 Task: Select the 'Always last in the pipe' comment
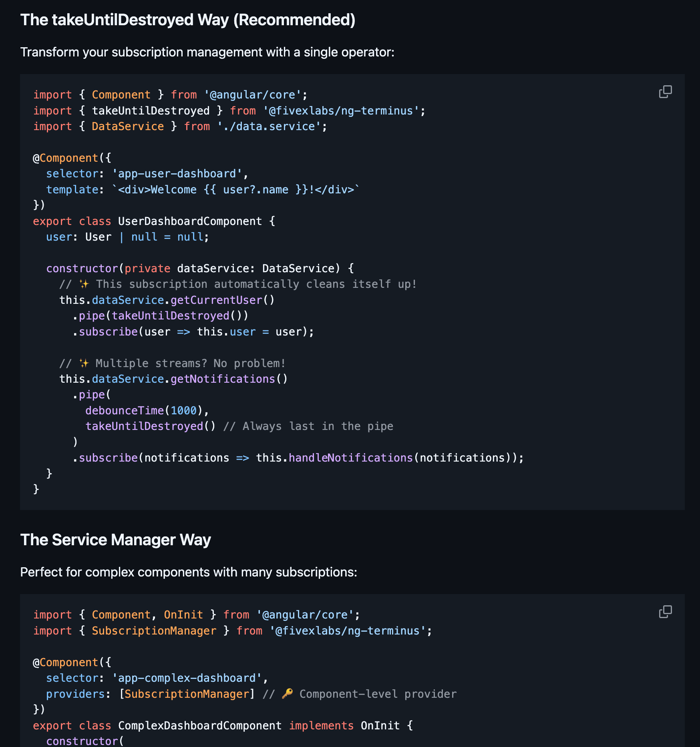[316, 426]
